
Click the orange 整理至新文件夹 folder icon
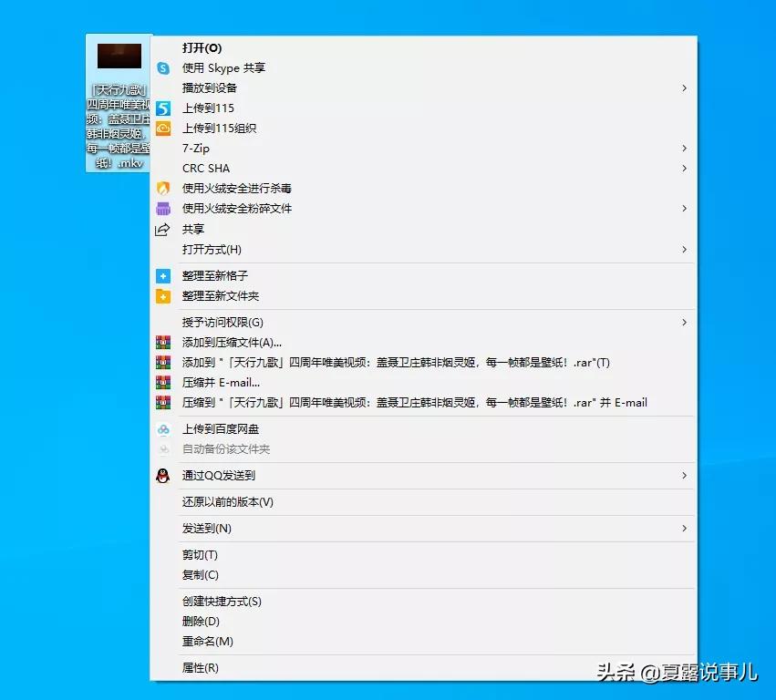(x=162, y=295)
